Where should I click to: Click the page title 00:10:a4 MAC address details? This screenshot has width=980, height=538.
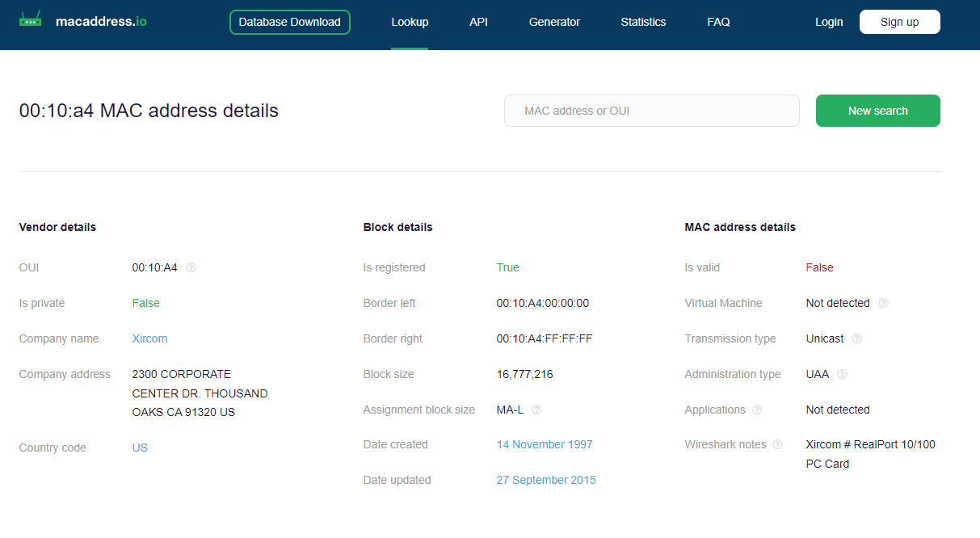[x=149, y=111]
